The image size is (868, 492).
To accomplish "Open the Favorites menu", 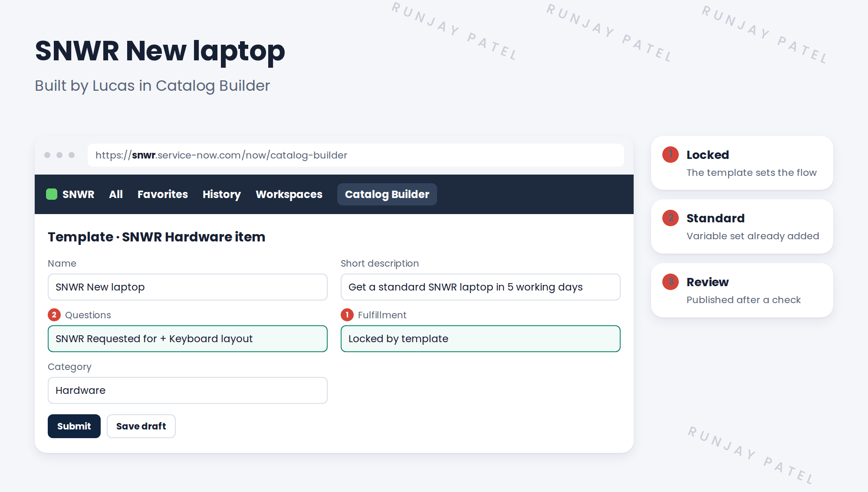I will pyautogui.click(x=163, y=194).
